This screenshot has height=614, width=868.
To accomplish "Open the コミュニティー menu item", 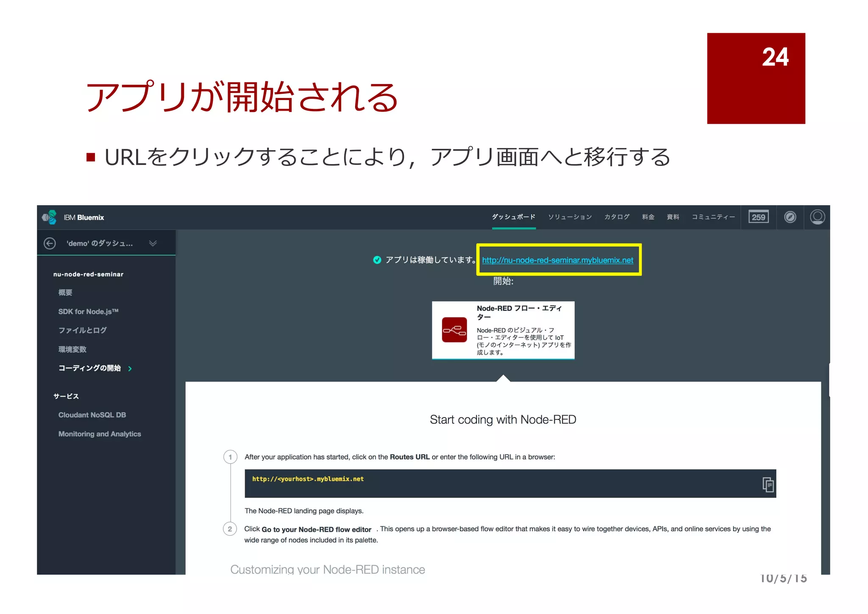I will point(713,217).
